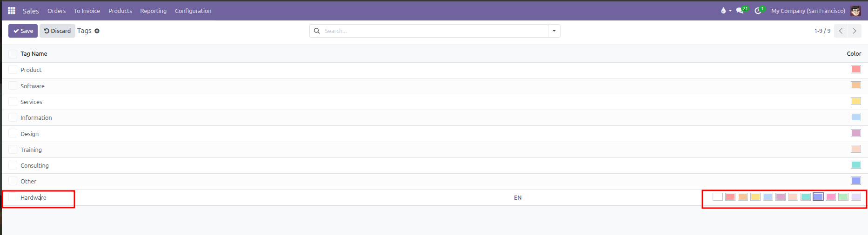Expand the search options dropdown arrow
Screen dimensions: 868x235
(554, 31)
